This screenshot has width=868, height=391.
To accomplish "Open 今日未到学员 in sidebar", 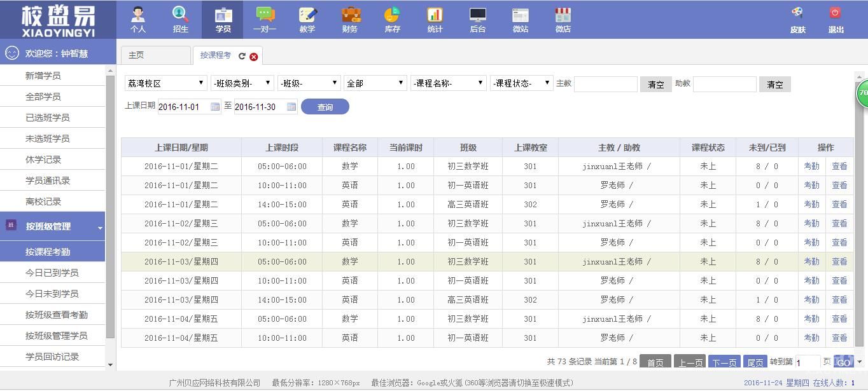I will pos(52,294).
